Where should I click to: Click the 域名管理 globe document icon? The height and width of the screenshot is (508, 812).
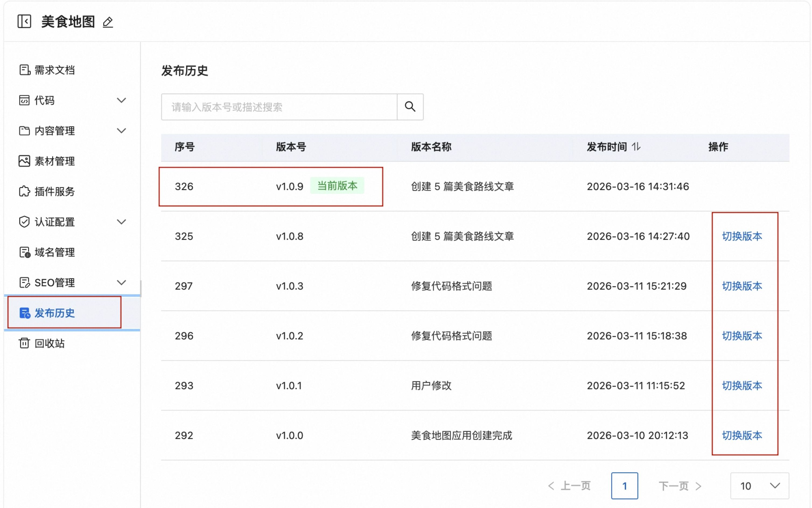click(24, 252)
